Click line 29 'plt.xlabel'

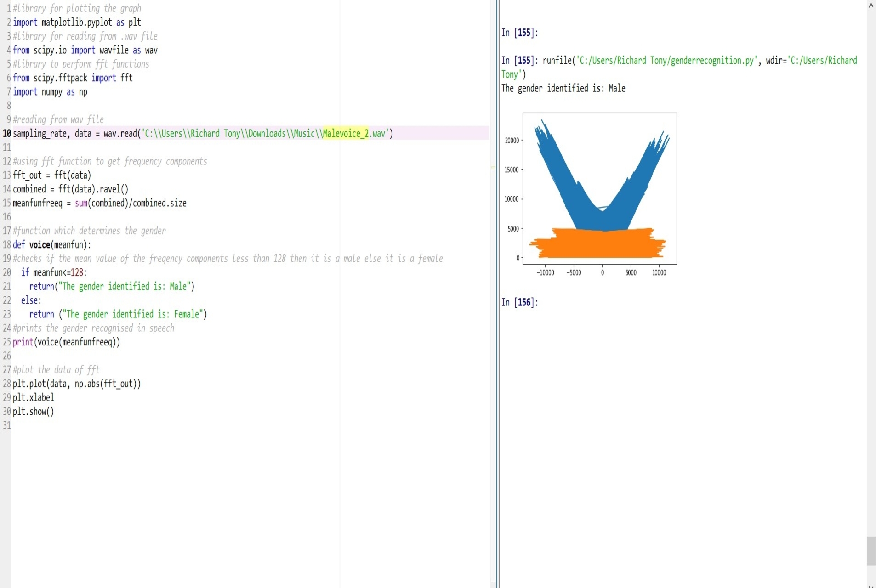tap(34, 397)
